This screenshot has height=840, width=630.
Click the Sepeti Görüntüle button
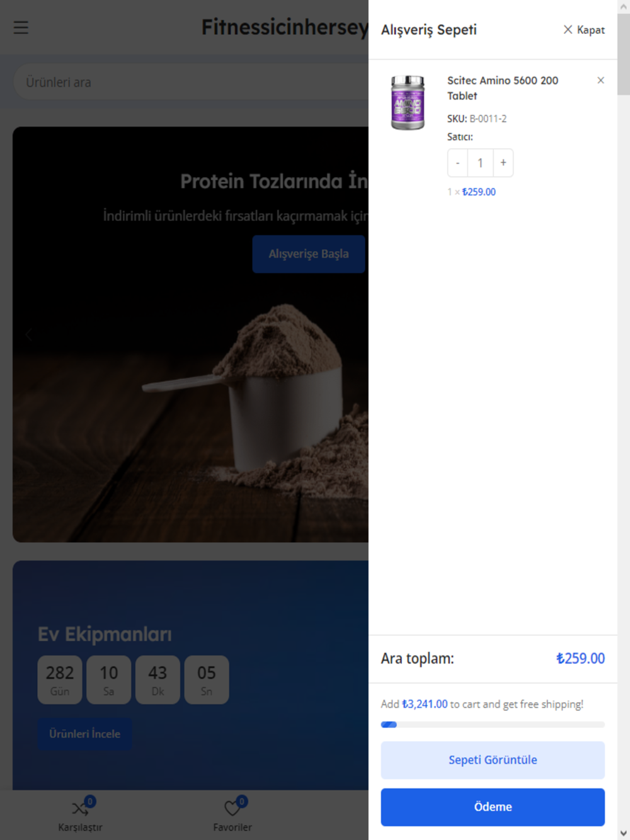pyautogui.click(x=493, y=760)
